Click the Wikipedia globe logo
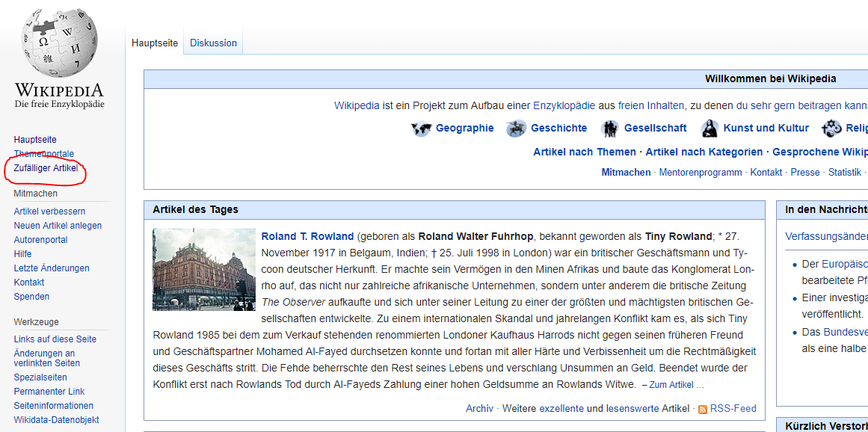The width and height of the screenshot is (868, 432). [59, 43]
